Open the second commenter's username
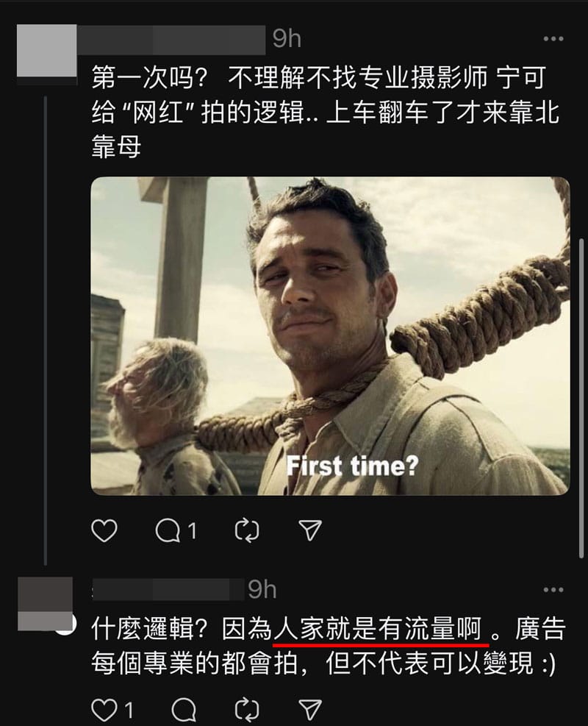588x726 pixels. (x=168, y=589)
